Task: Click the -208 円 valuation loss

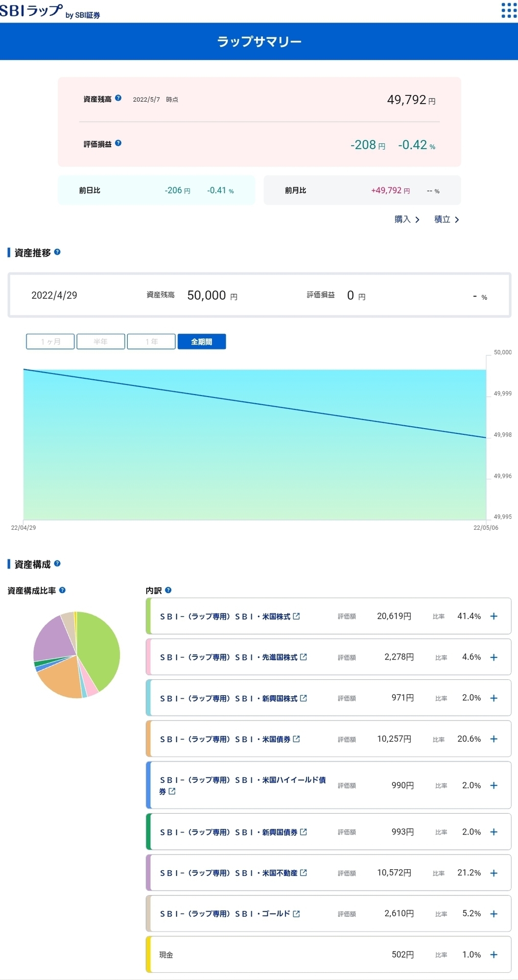Action: click(x=368, y=145)
